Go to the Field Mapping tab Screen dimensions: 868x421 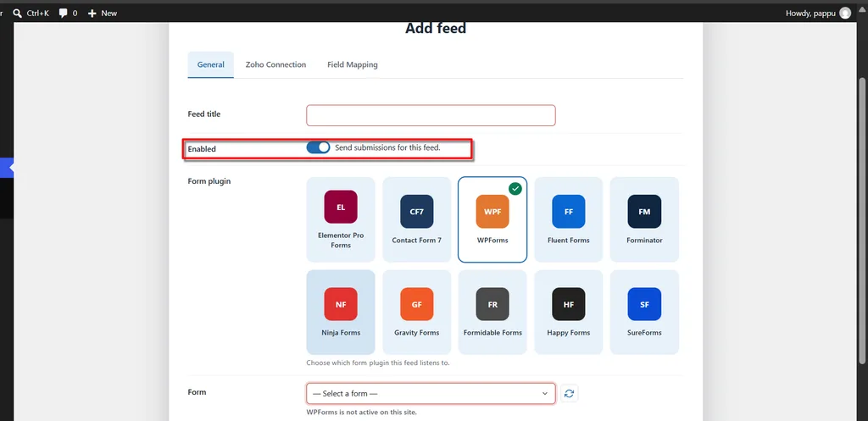pyautogui.click(x=352, y=64)
